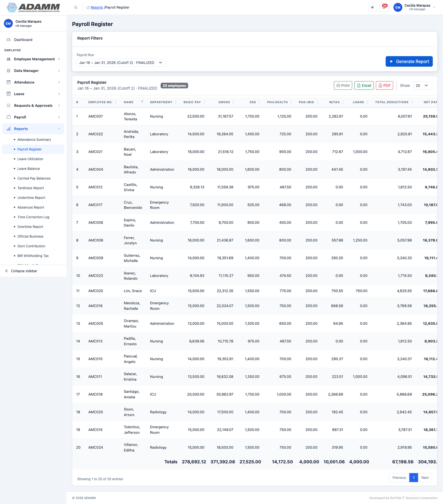The height and width of the screenshot is (504, 443).
Task: Open Attendance Summary report
Action: click(34, 140)
